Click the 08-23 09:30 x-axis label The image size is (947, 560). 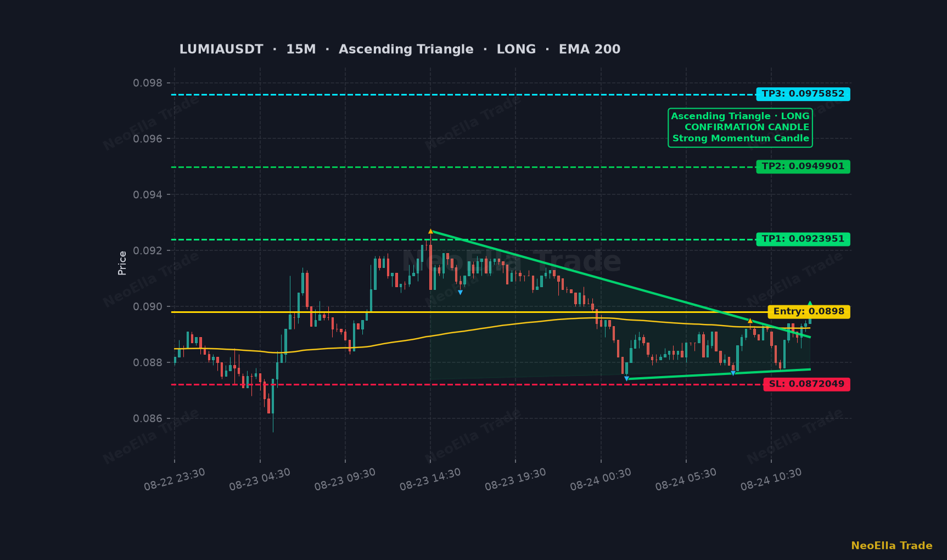[x=345, y=479]
